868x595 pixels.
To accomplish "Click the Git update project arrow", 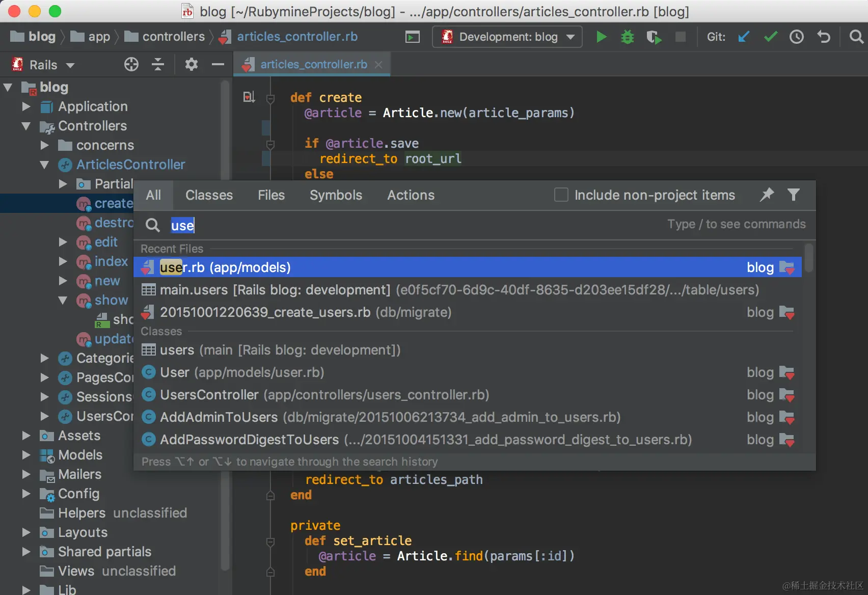I will point(744,37).
